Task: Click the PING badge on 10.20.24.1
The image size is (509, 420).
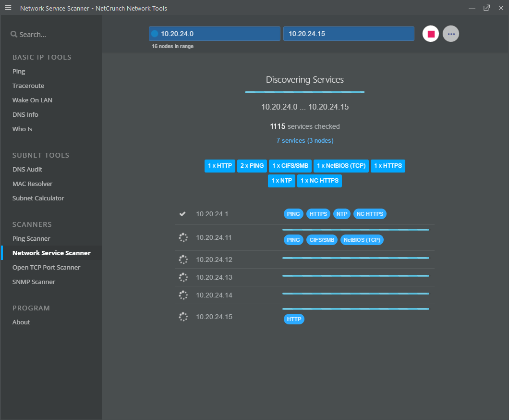Action: coord(293,214)
